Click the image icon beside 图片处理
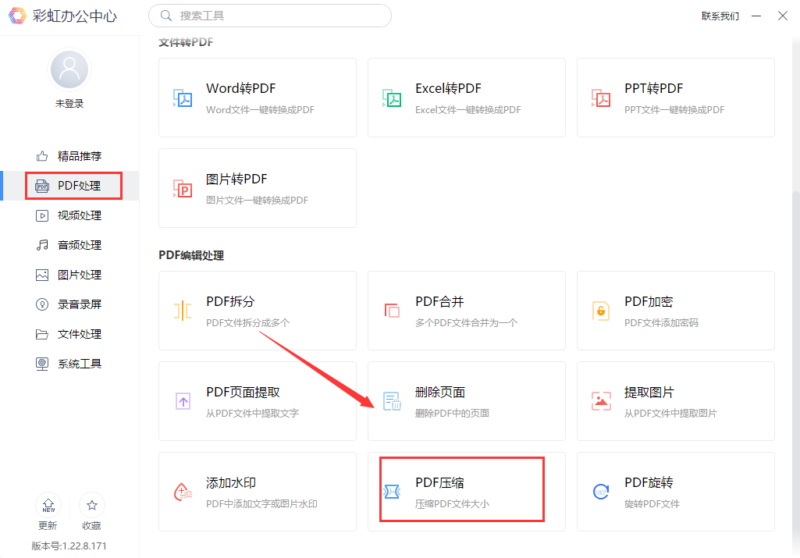Image resolution: width=800 pixels, height=558 pixels. pos(42,275)
